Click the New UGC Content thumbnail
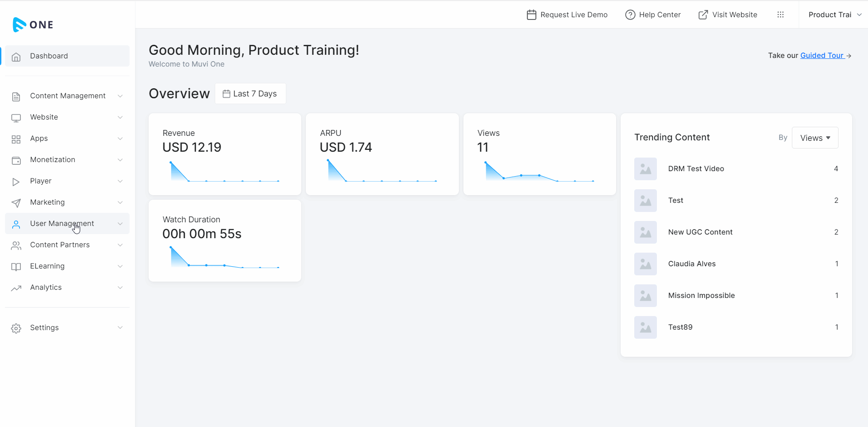This screenshot has height=427, width=868. (x=646, y=232)
